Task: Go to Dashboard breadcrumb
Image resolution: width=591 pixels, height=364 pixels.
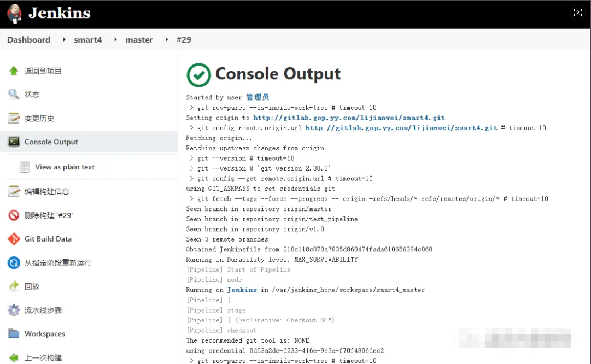Action: pos(28,39)
